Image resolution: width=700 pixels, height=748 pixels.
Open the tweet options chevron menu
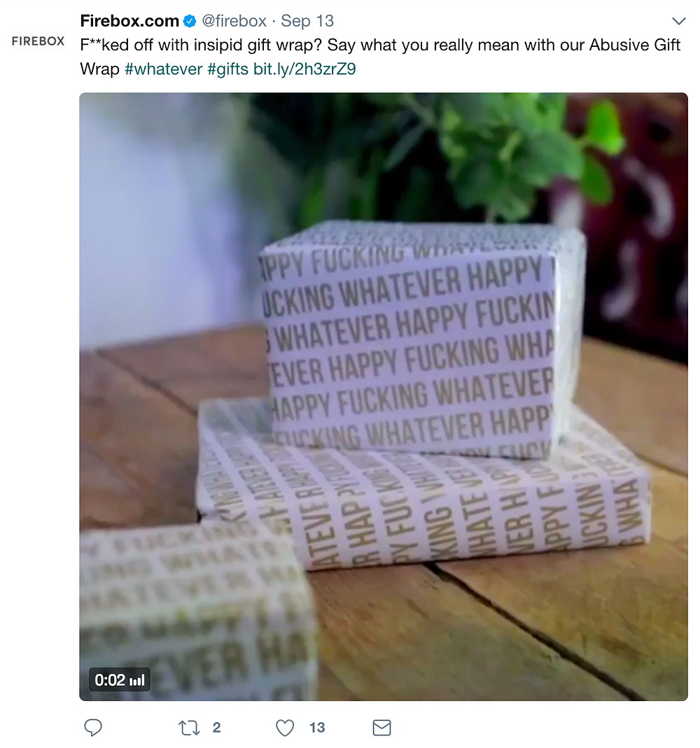coord(678,21)
